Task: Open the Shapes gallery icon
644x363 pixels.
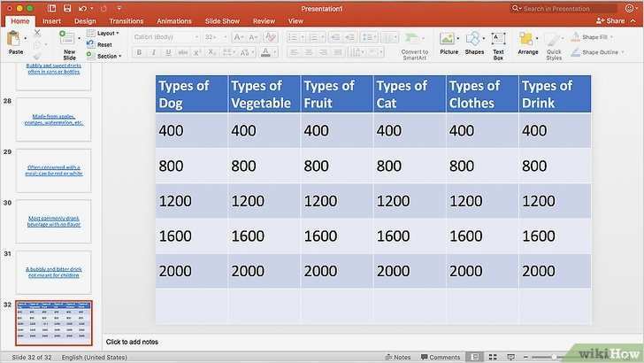Action: pos(472,39)
